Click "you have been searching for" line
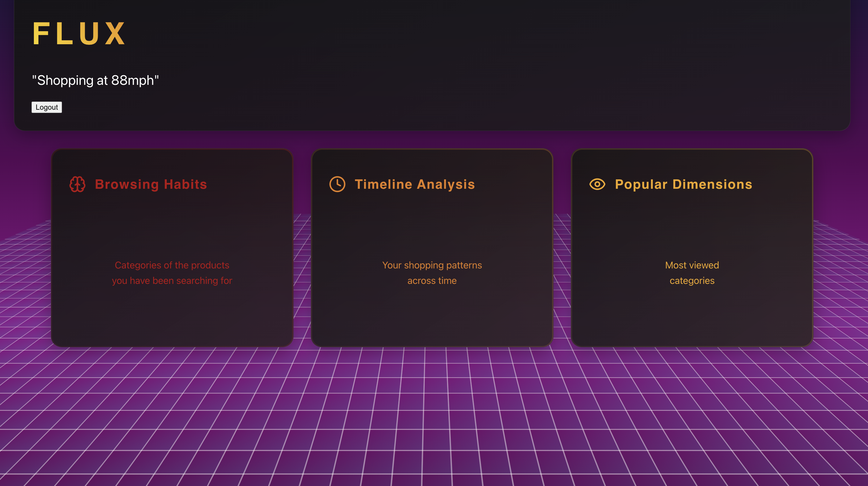Screen dimensions: 868x486 point(172,281)
